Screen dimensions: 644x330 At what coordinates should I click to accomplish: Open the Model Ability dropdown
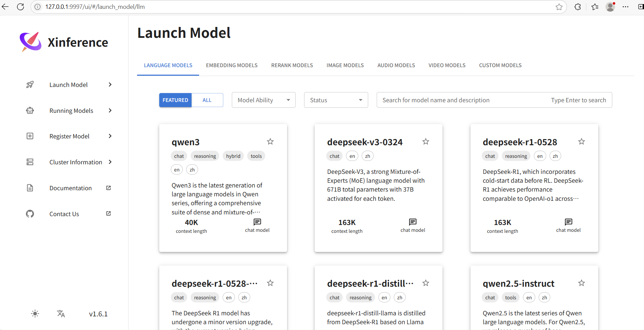(264, 100)
